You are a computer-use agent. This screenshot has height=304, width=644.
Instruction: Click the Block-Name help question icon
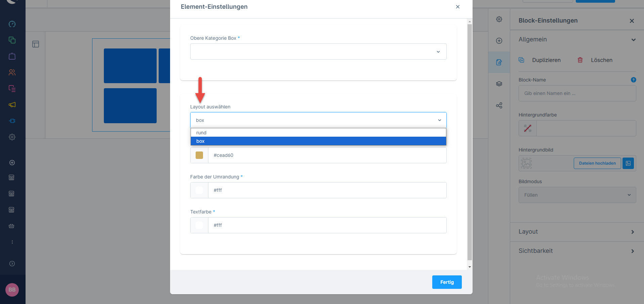click(633, 80)
